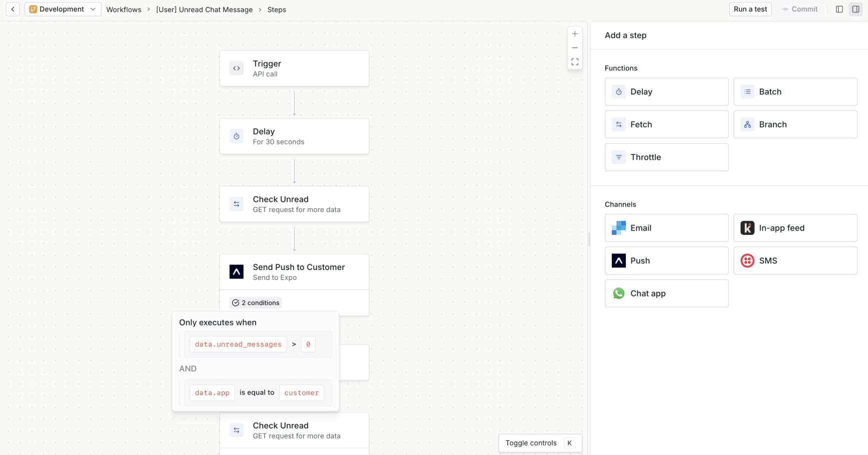Toggle the right Add a step panel

pos(855,9)
